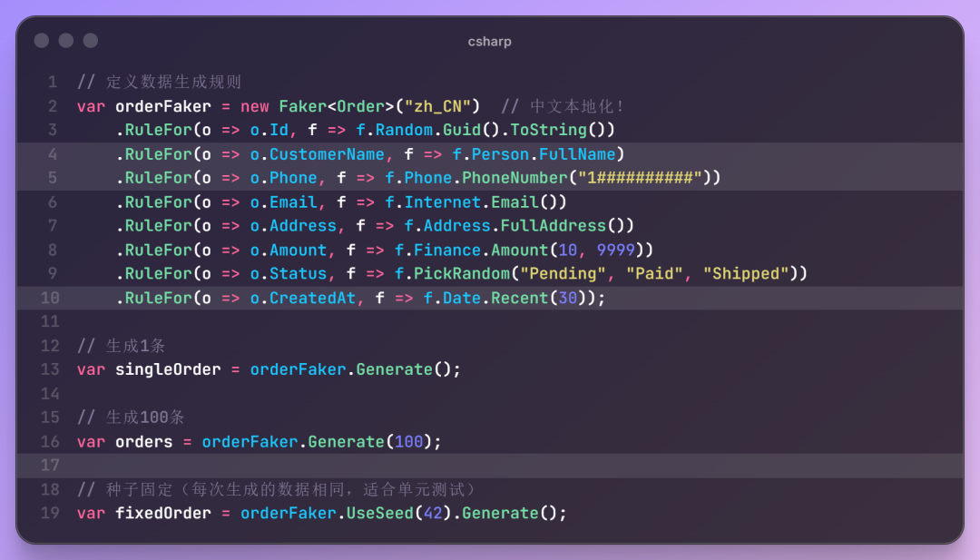Click 'orderFaker' variable name on line 2
The height and width of the screenshot is (560, 980).
coord(163,106)
